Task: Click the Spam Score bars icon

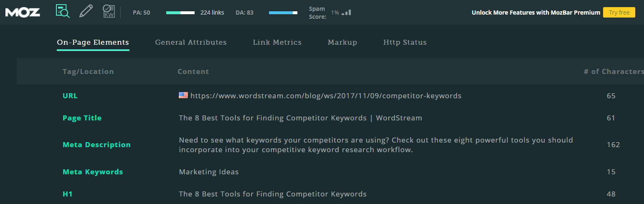Action: 346,13
